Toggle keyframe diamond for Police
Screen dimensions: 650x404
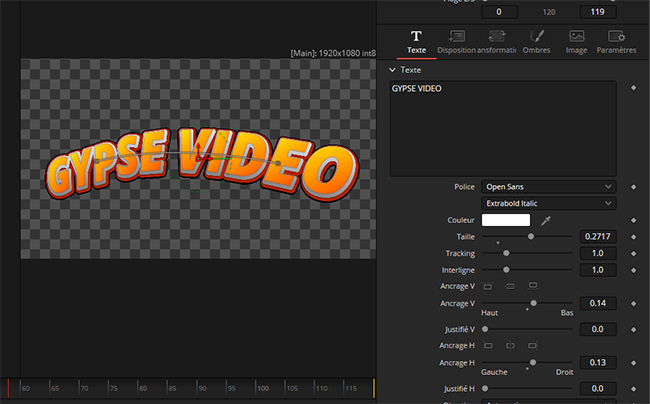[633, 187]
